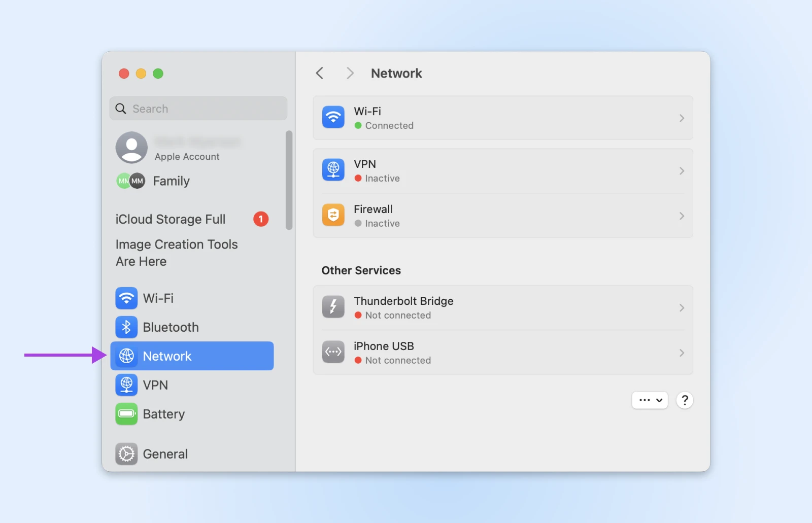Image resolution: width=812 pixels, height=523 pixels.
Task: Open Battery settings via its green icon
Action: pos(126,414)
